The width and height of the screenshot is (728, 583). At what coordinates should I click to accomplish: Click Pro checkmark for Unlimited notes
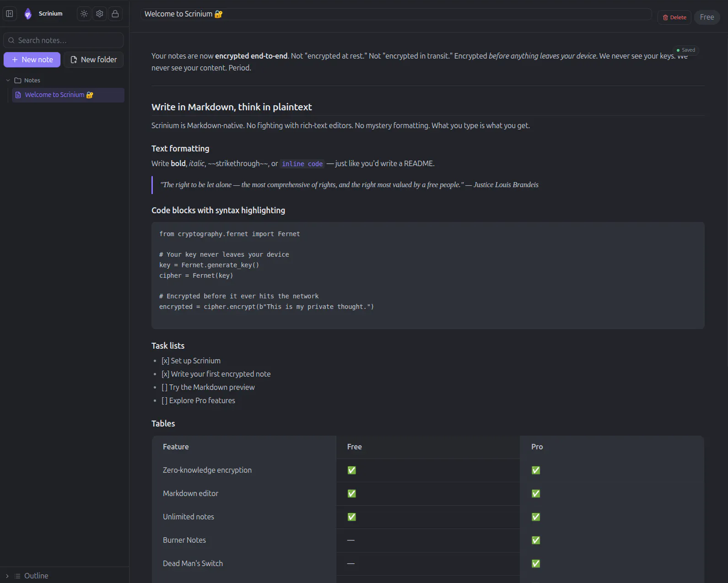(536, 517)
